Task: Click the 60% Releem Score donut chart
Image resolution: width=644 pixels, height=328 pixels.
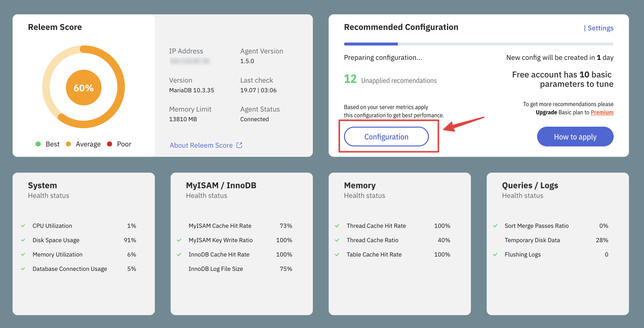Action: [x=84, y=87]
